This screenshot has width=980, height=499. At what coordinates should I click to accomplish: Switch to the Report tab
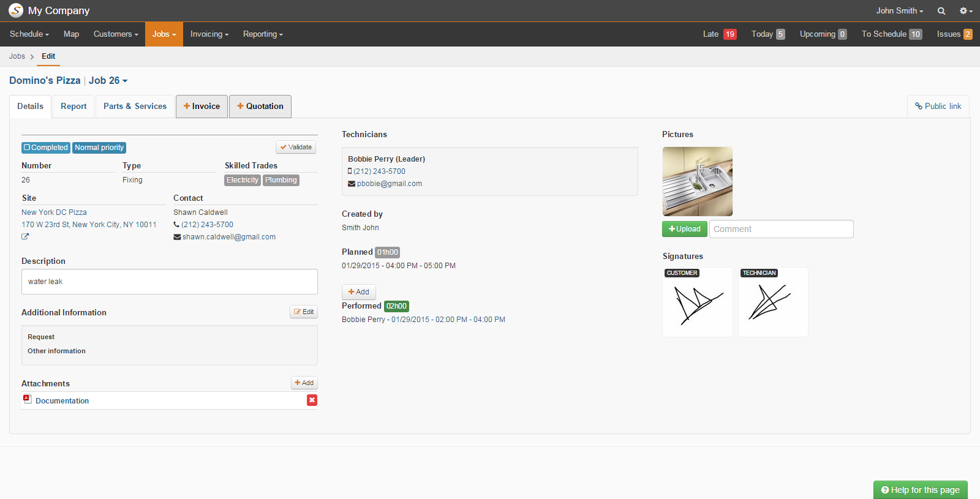(73, 107)
